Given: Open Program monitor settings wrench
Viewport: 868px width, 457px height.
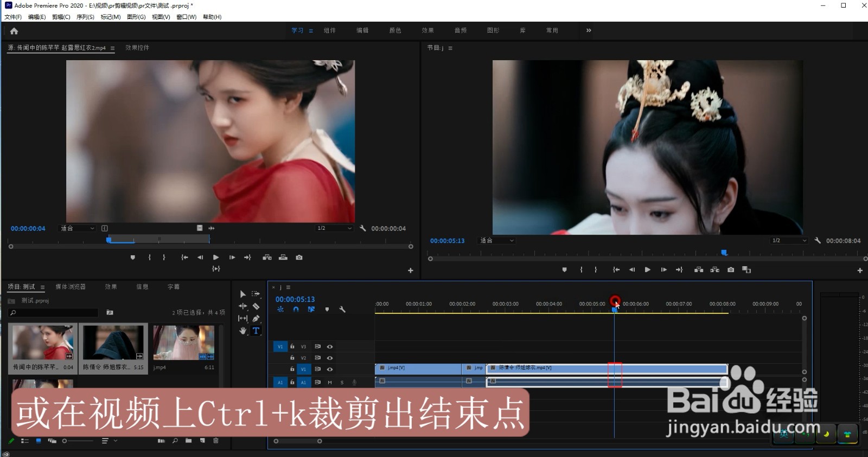Looking at the screenshot, I should [818, 240].
